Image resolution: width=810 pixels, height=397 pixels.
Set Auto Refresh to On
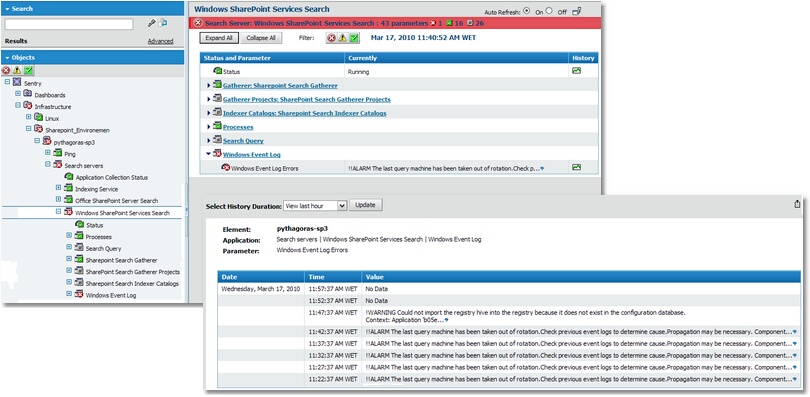pos(526,10)
